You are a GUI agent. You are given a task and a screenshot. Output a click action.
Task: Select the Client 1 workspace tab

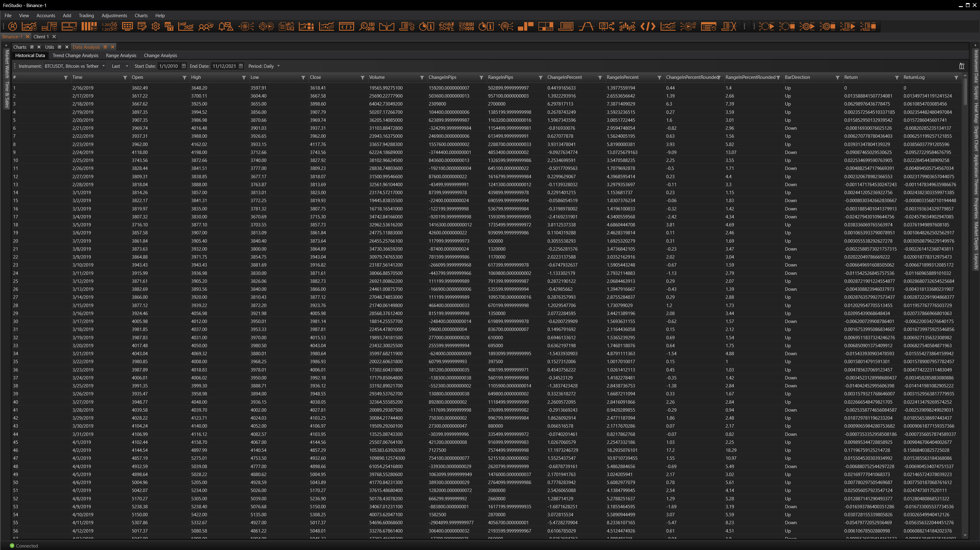click(41, 37)
